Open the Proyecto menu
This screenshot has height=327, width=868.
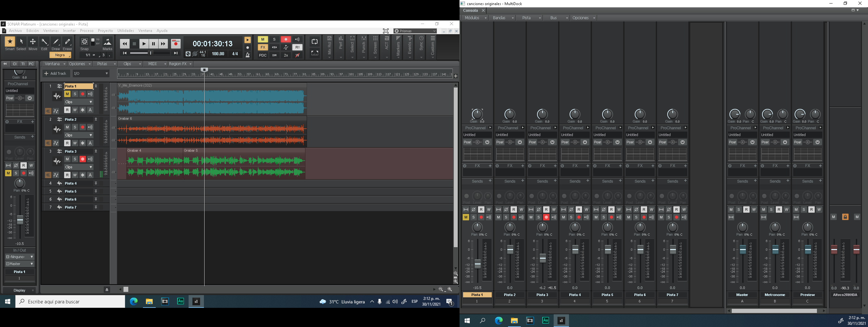(105, 31)
